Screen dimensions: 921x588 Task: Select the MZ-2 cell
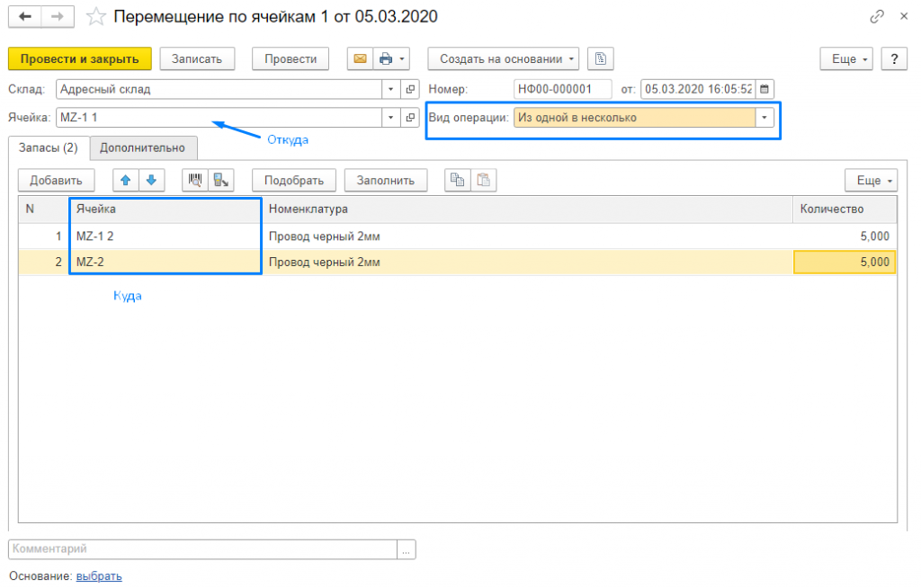coord(165,262)
